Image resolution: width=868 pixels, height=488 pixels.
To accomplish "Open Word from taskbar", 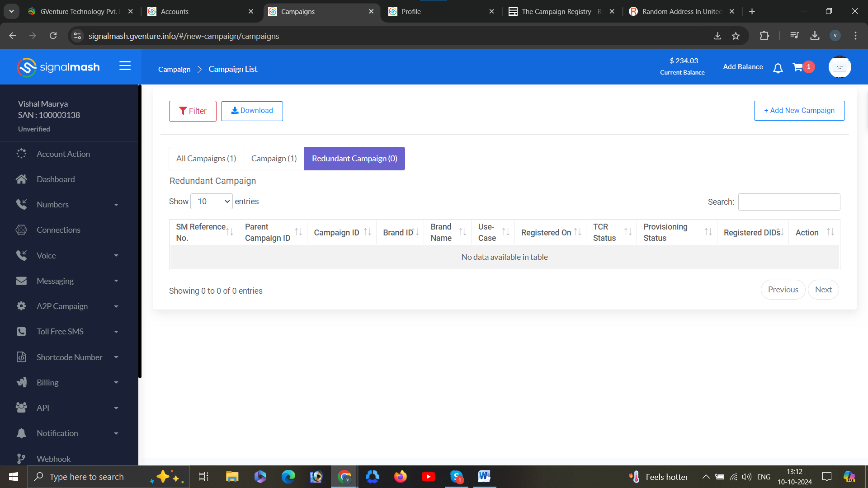I will tap(484, 476).
